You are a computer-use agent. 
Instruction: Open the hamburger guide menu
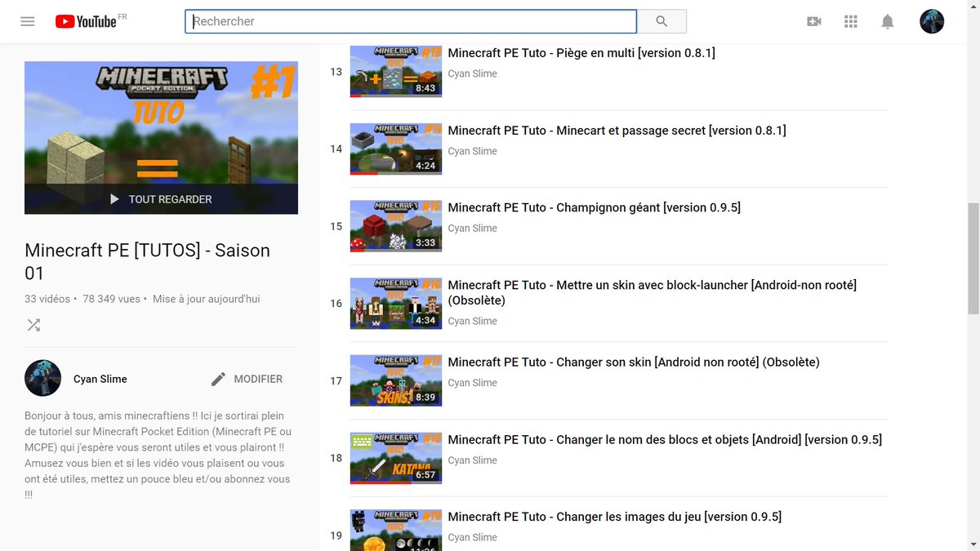click(28, 21)
